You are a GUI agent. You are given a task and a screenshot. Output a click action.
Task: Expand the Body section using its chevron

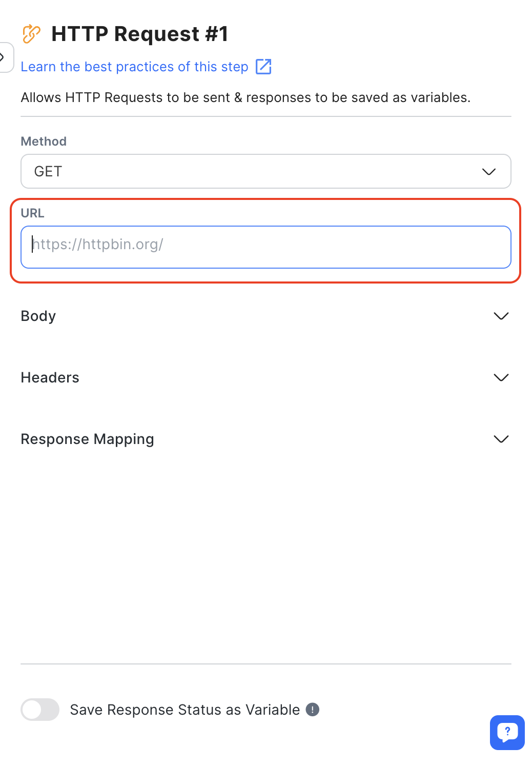(501, 316)
